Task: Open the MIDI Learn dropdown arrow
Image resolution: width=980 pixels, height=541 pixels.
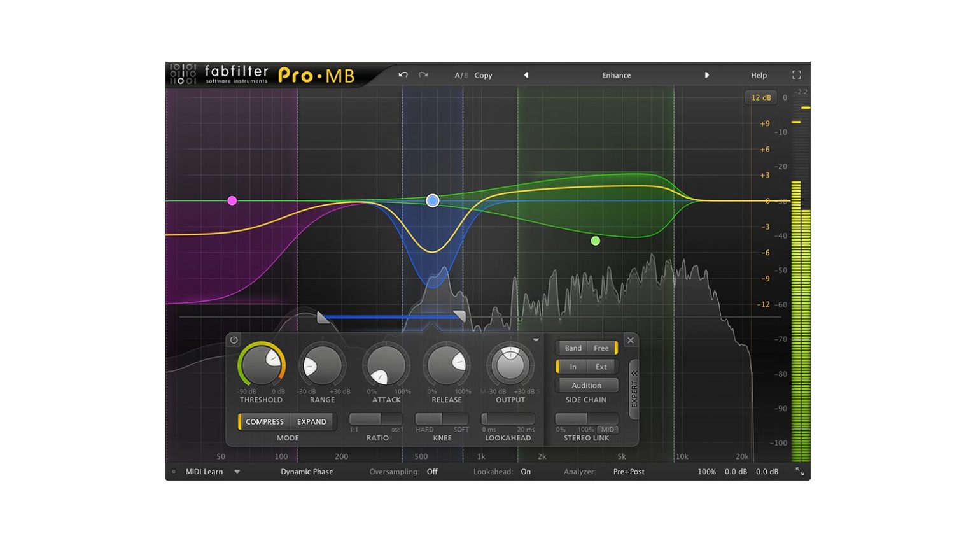Action: pyautogui.click(x=237, y=472)
